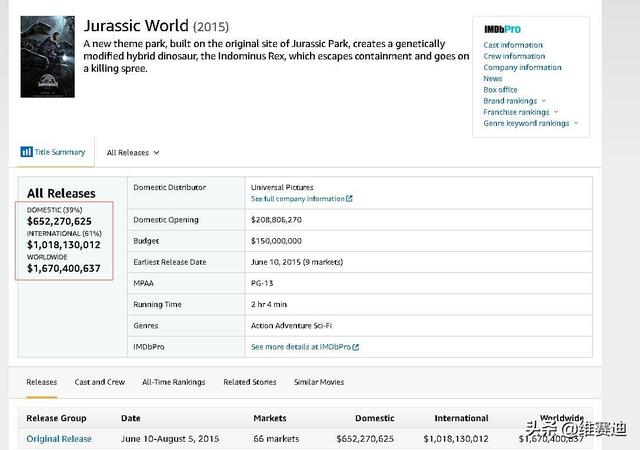Follow 'See more details at IMDbPro' link
Screen dimensions: 640x450
pyautogui.click(x=301, y=347)
